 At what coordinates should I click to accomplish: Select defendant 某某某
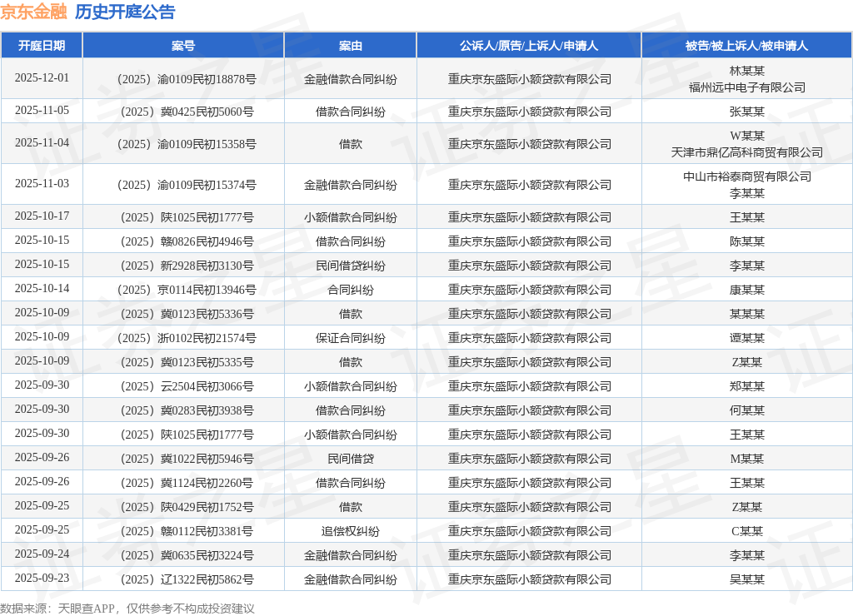click(747, 314)
